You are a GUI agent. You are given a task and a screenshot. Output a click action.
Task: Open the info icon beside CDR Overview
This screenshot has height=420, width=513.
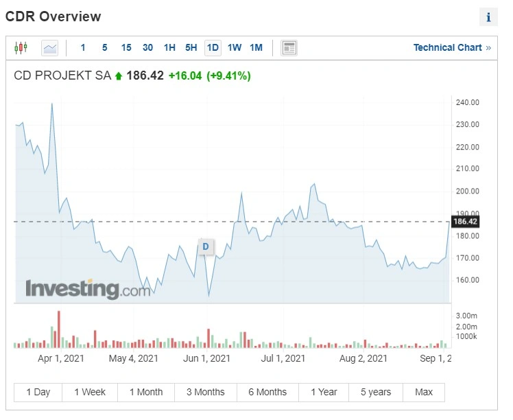[x=488, y=16]
